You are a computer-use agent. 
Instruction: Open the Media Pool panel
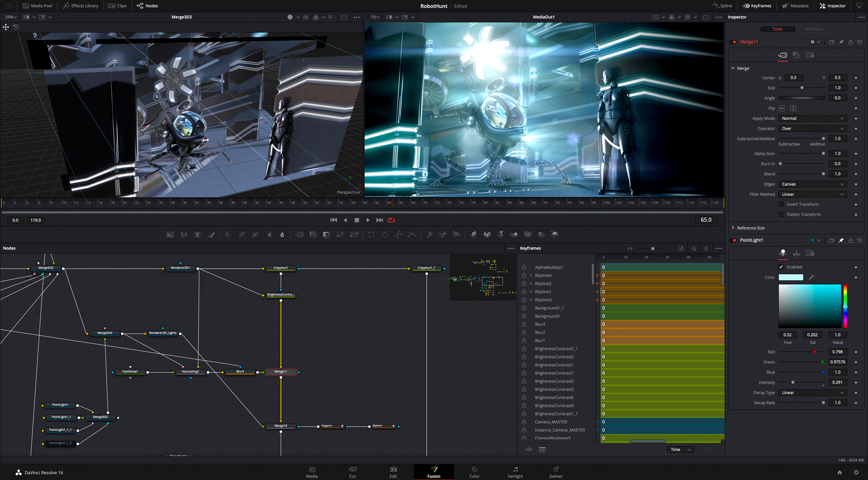point(37,6)
